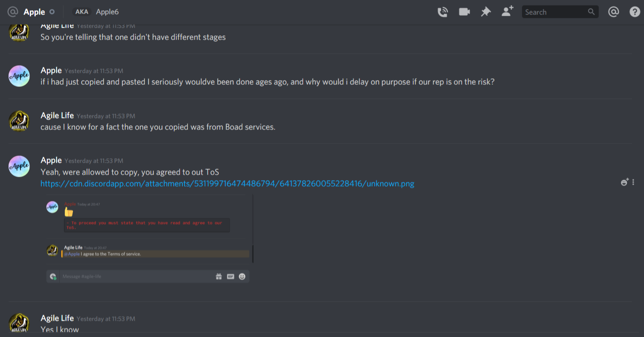Add reaction to Apple's ToS message
Screen dimensions: 644x337
tap(624, 182)
